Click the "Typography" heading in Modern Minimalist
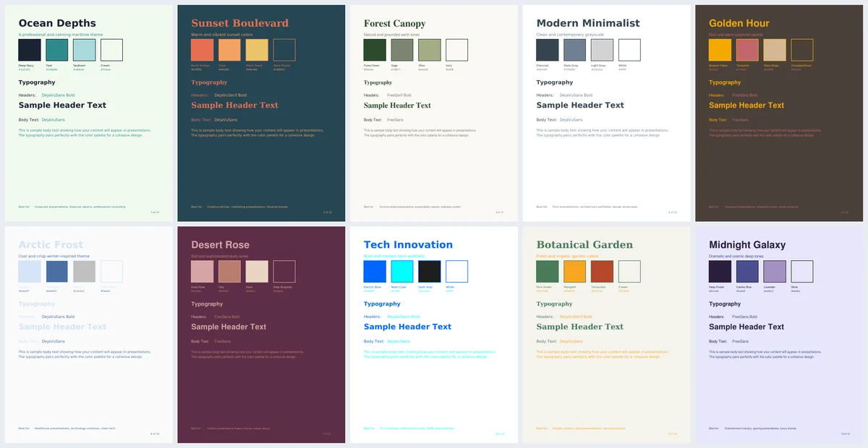868x448 pixels. [x=555, y=82]
